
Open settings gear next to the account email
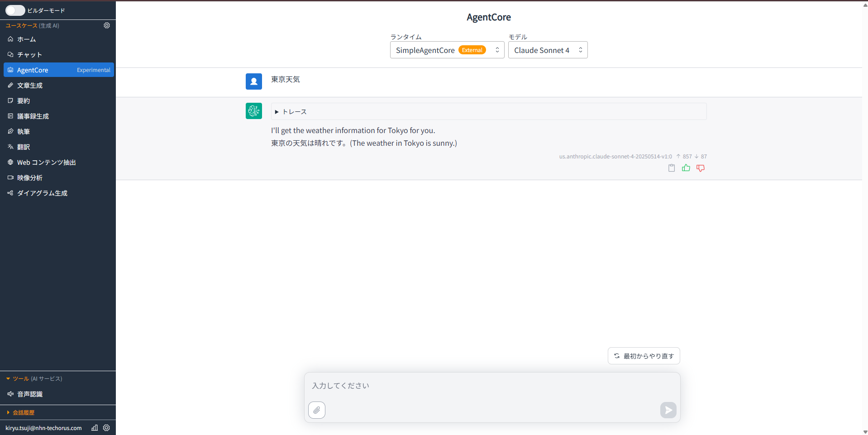click(x=107, y=428)
